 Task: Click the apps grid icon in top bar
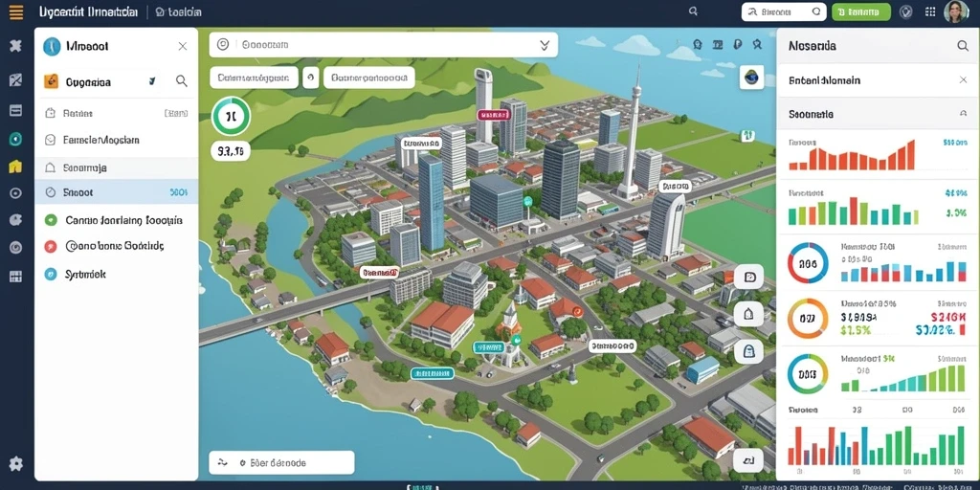pyautogui.click(x=930, y=11)
